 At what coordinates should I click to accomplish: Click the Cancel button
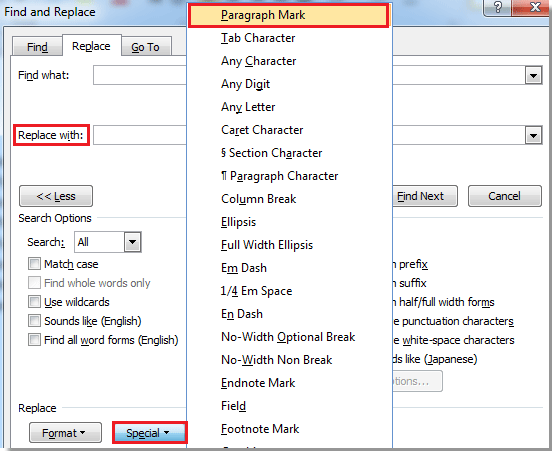504,196
